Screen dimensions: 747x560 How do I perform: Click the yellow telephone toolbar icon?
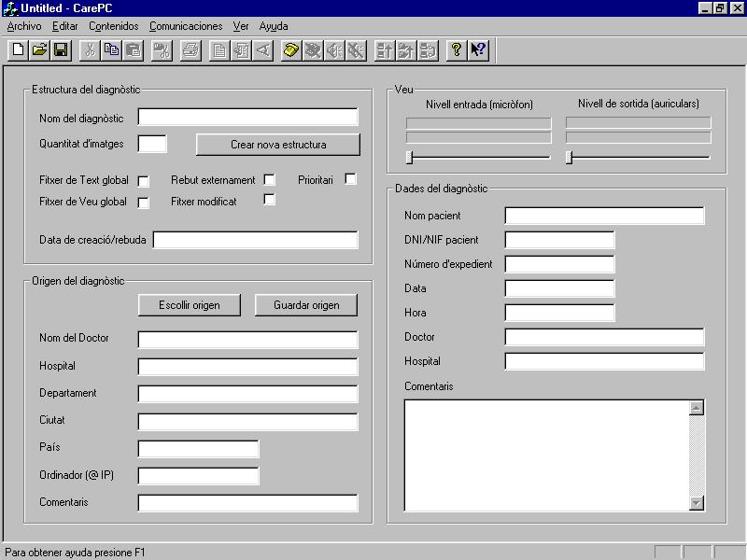(291, 50)
